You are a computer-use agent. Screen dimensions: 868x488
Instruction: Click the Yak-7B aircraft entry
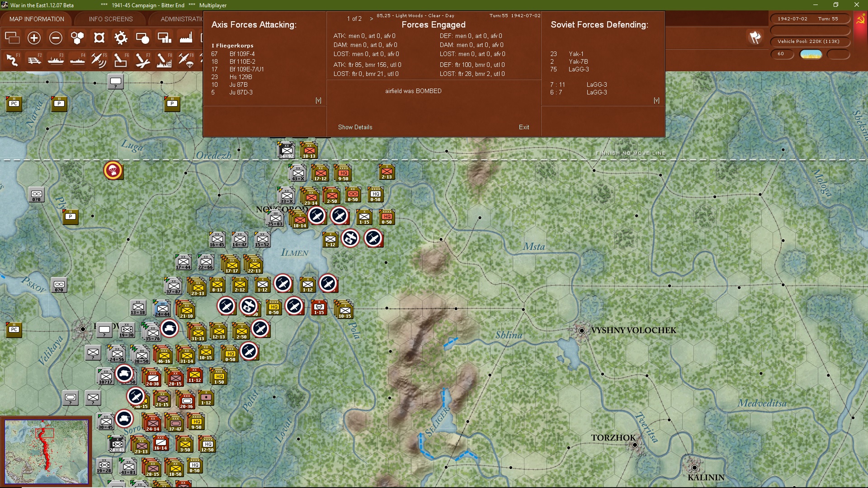pyautogui.click(x=578, y=61)
